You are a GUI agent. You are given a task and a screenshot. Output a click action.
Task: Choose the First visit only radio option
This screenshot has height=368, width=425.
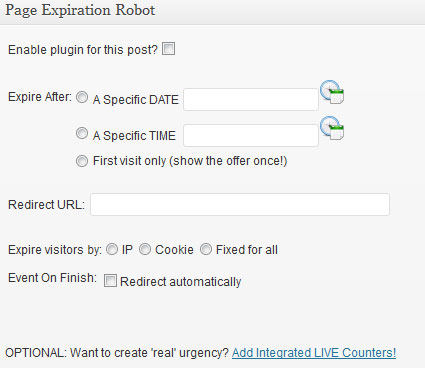(82, 161)
